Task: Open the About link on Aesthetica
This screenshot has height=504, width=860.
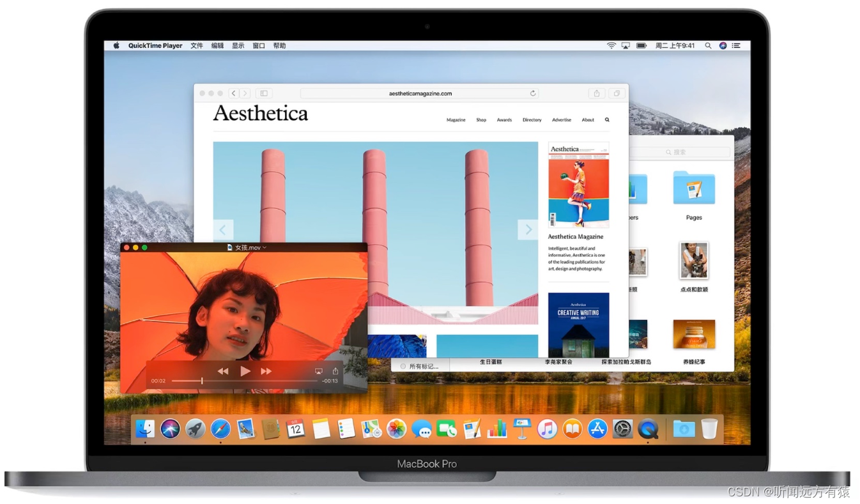Action: click(x=588, y=120)
